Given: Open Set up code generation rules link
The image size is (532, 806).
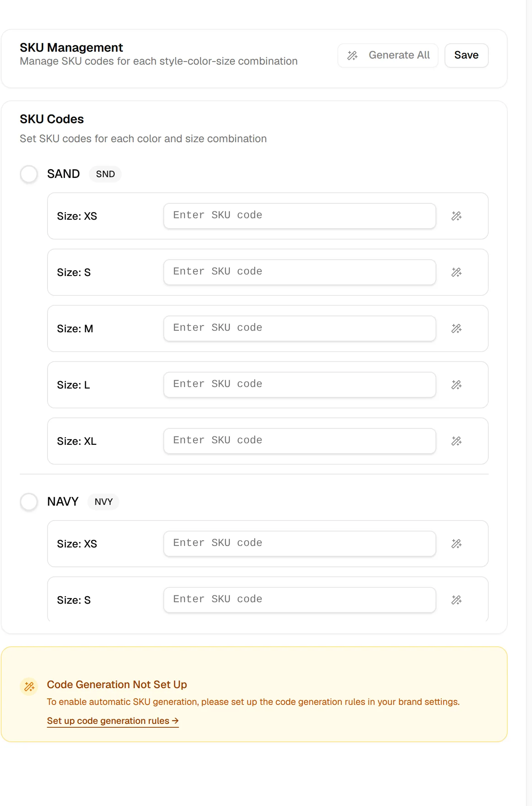Looking at the screenshot, I should (x=113, y=721).
